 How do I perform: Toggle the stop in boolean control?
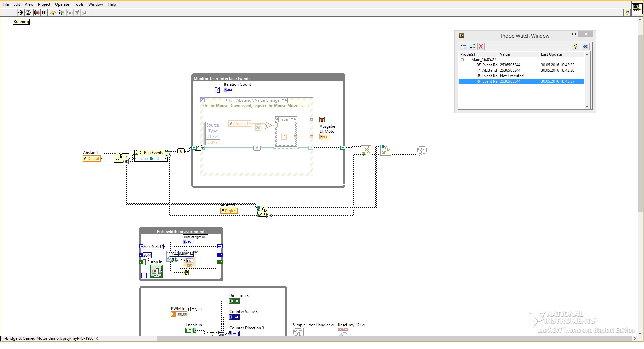click(156, 271)
